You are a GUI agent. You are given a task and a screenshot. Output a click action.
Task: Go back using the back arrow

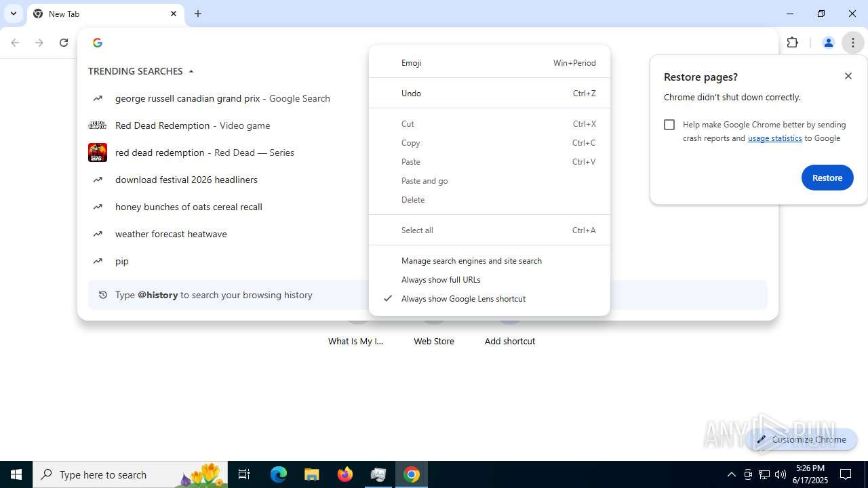15,43
